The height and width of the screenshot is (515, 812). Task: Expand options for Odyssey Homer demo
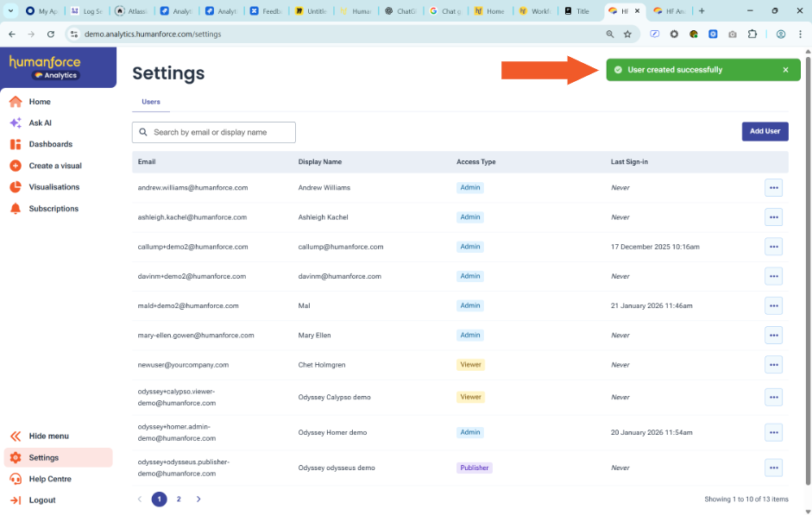pyautogui.click(x=773, y=432)
